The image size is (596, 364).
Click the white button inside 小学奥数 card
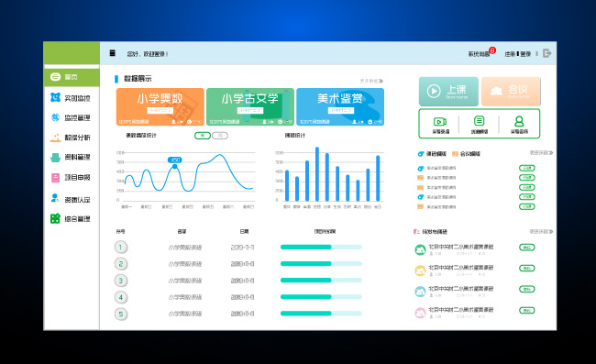pos(160,110)
